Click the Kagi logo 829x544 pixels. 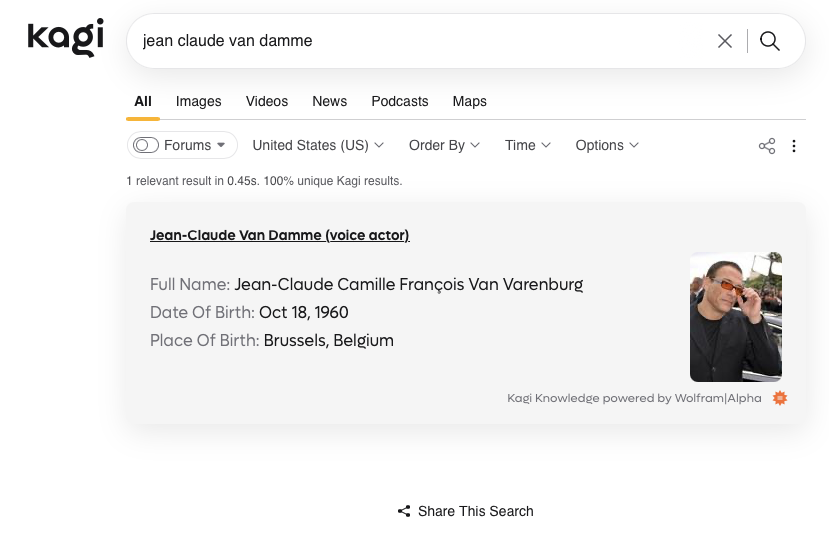66,38
